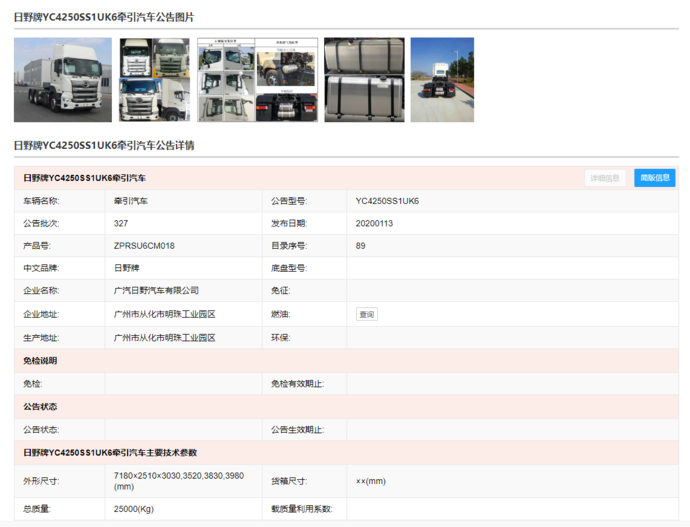The height and width of the screenshot is (527, 690).
Task: Select the 中文品牌 value 日野牌
Action: click(x=127, y=268)
